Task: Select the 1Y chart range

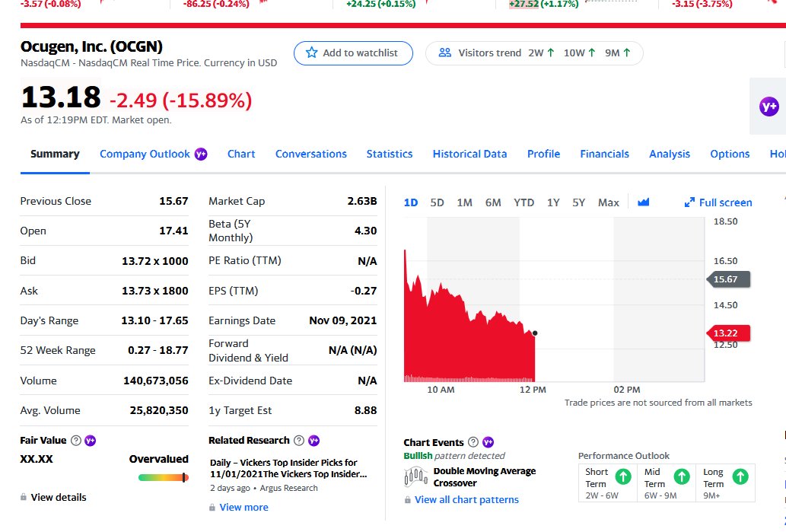Action: coord(553,202)
